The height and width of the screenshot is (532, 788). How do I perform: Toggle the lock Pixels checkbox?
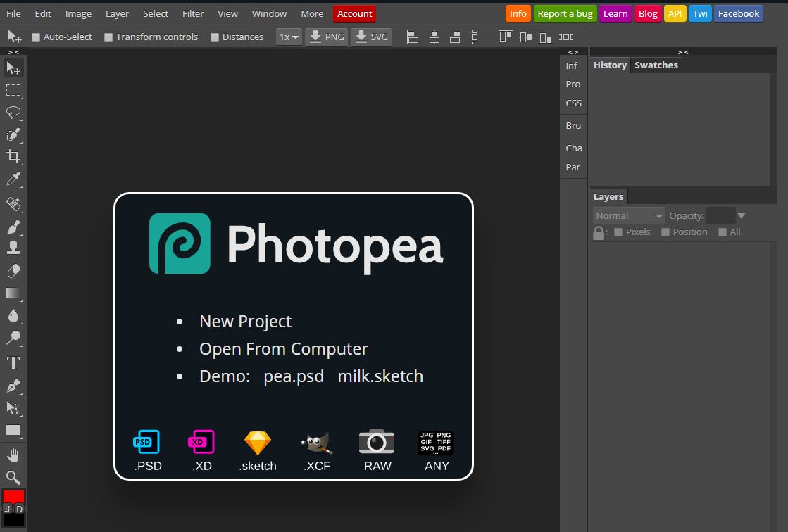[618, 232]
